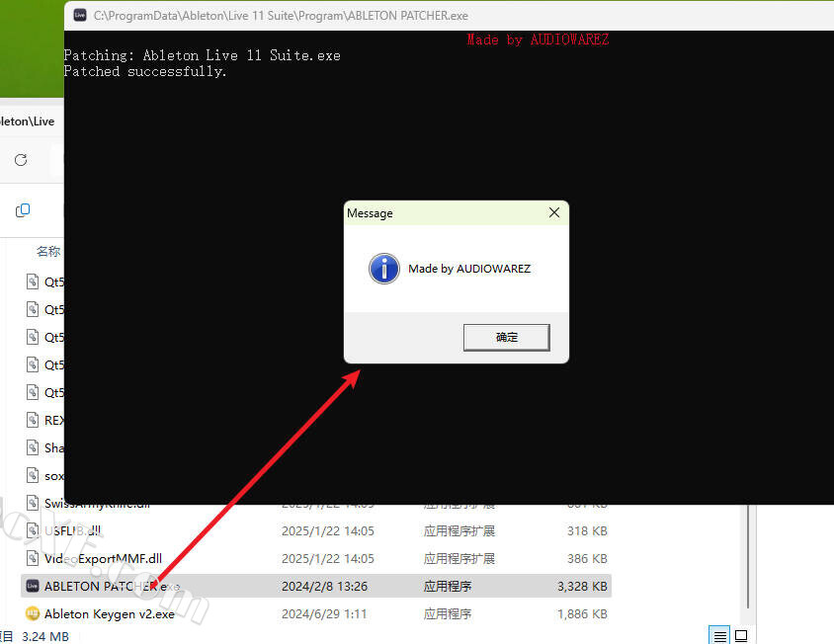Select the file icon of the REX row
The image size is (834, 644).
33,420
